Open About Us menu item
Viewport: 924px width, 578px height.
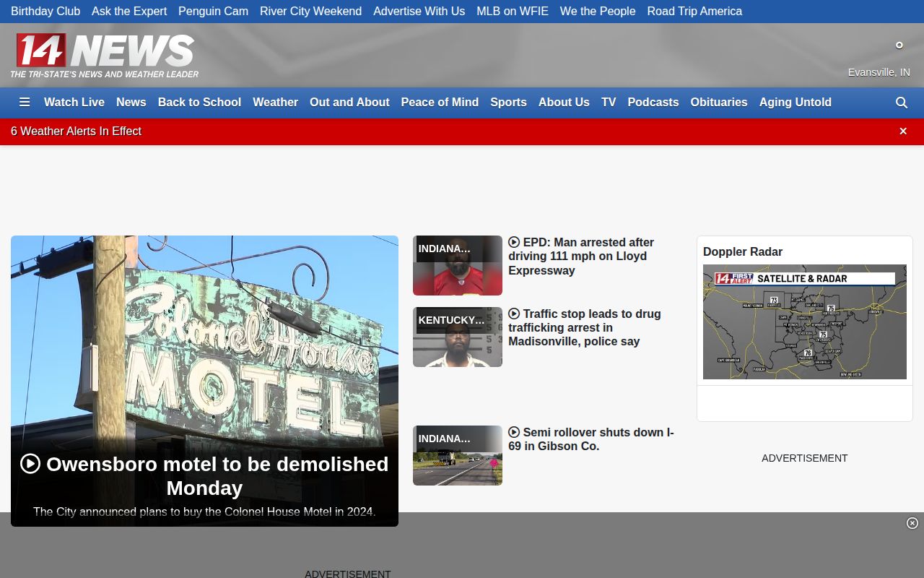[564, 103]
